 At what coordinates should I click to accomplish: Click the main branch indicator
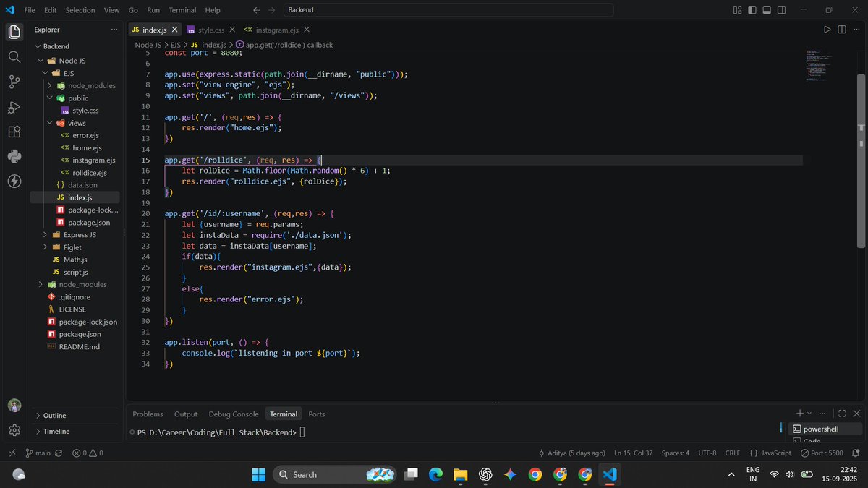38,453
